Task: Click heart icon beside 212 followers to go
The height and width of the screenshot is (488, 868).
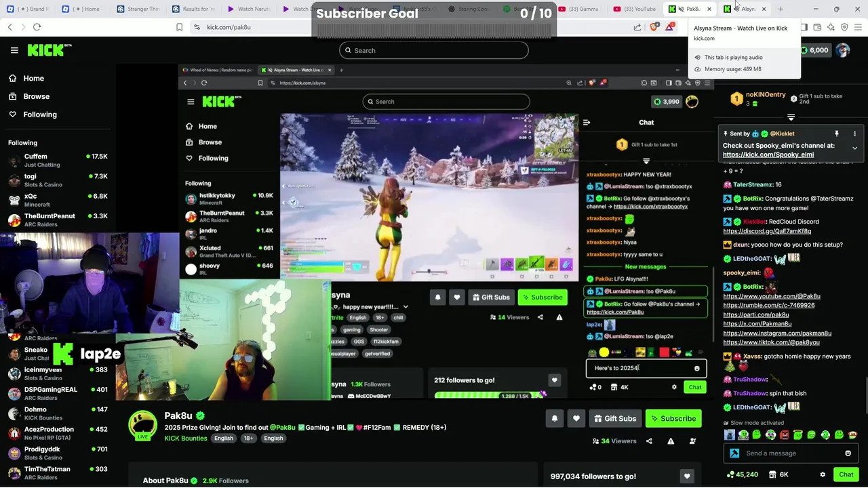Action: coord(554,380)
